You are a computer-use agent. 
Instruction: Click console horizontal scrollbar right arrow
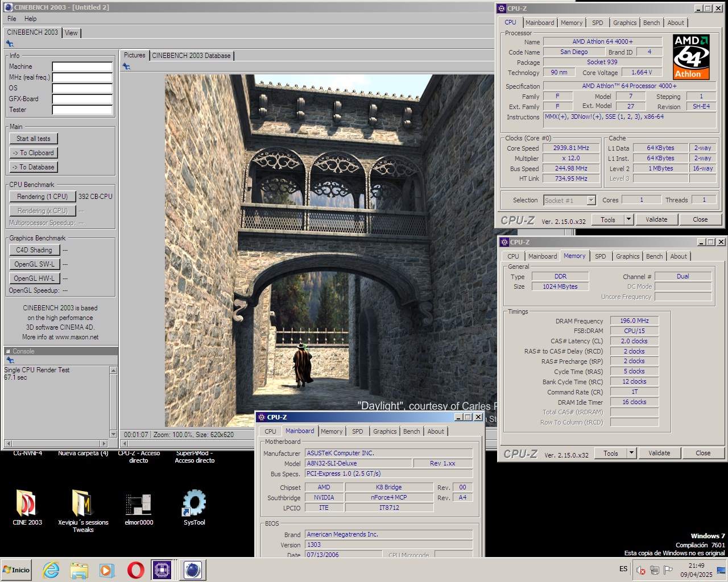104,443
